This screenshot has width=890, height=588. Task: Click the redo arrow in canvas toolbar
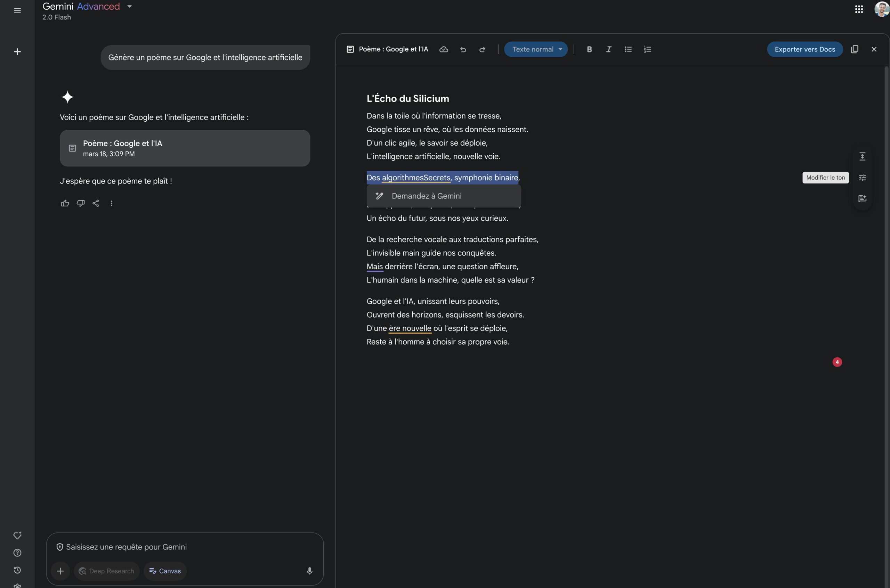click(x=482, y=49)
